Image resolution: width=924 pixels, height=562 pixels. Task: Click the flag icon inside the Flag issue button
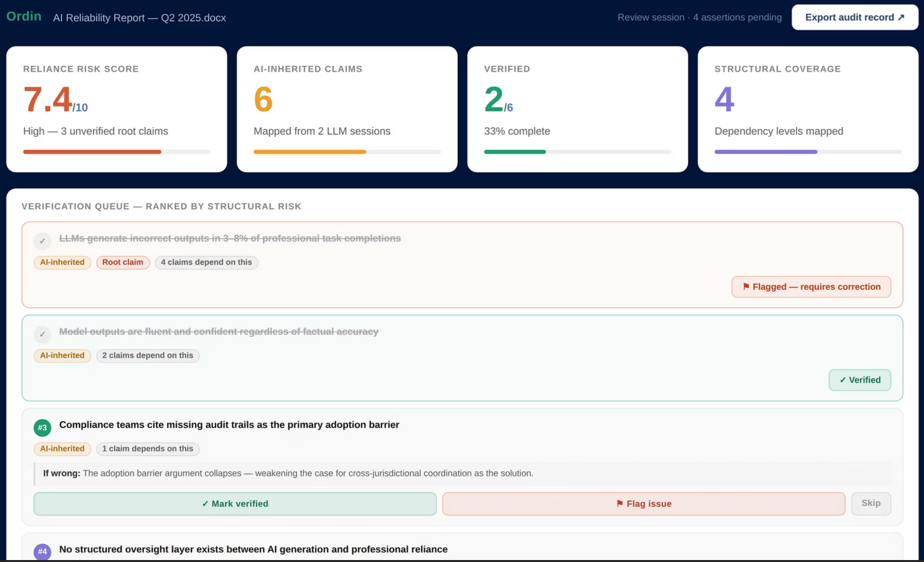pos(618,503)
